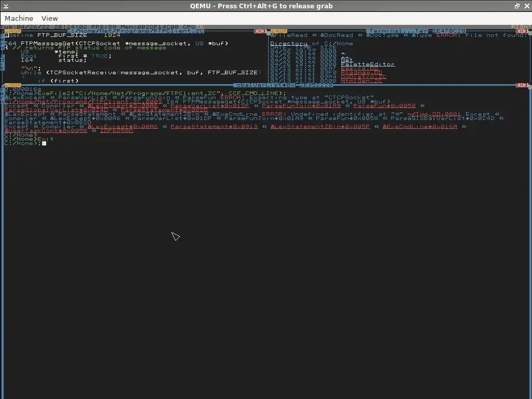This screenshot has height=399, width=532.
Task: Click the while TCPSocketReceive line
Action: click(141, 73)
